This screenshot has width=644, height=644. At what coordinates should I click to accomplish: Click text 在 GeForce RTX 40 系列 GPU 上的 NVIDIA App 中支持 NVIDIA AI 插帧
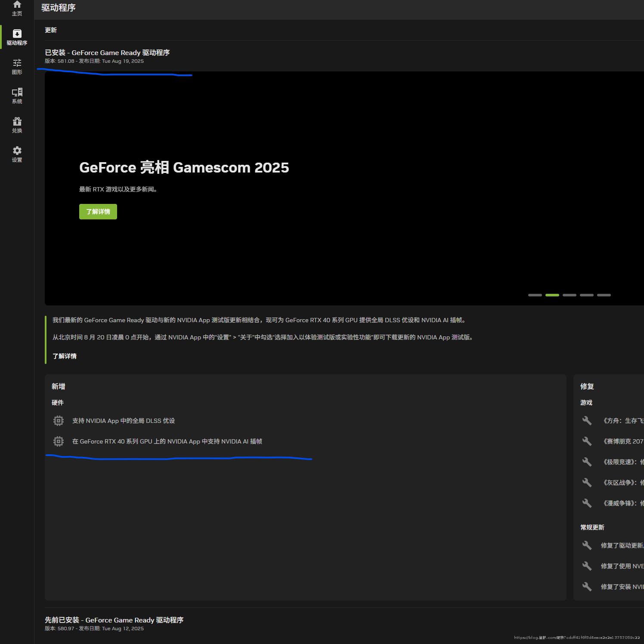click(167, 441)
